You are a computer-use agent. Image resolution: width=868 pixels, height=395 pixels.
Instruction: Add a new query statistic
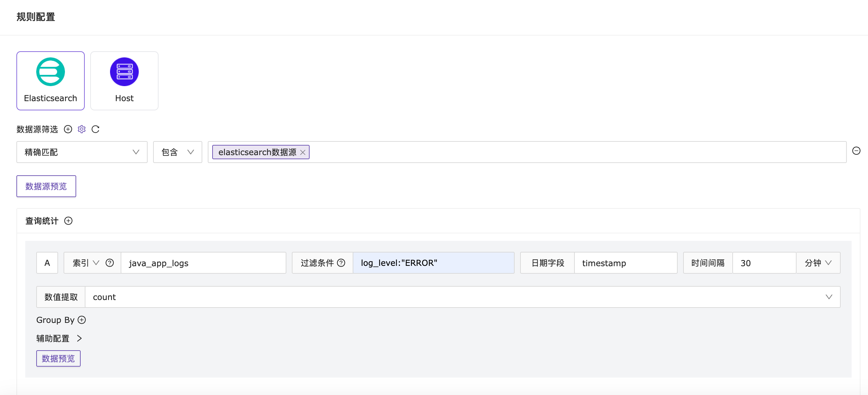[68, 221]
